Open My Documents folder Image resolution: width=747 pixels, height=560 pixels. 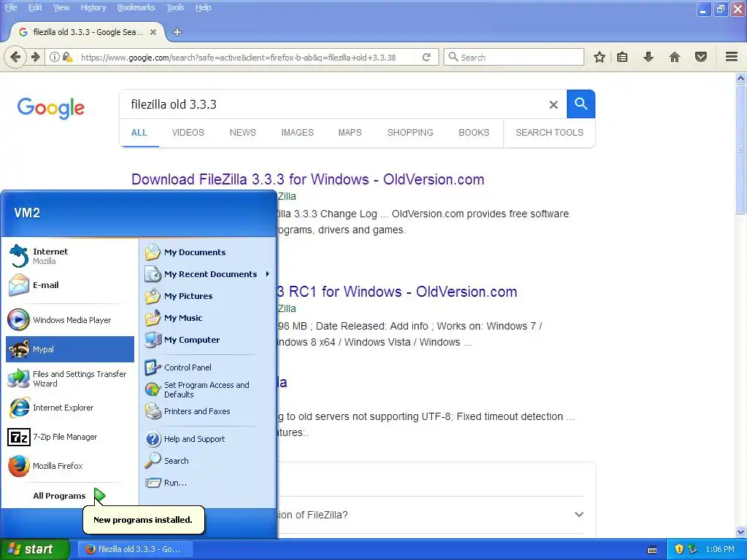pos(208,252)
